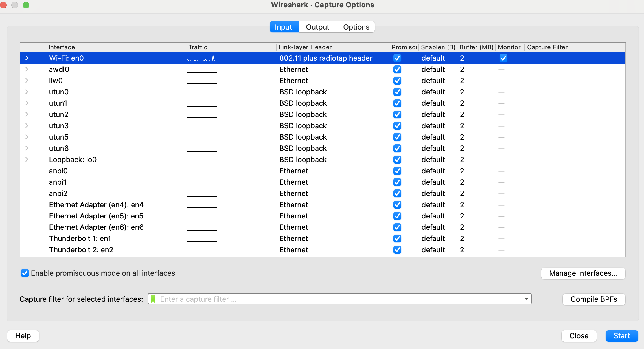Expand the awdl0 interface row
The image size is (644, 349).
(27, 69)
